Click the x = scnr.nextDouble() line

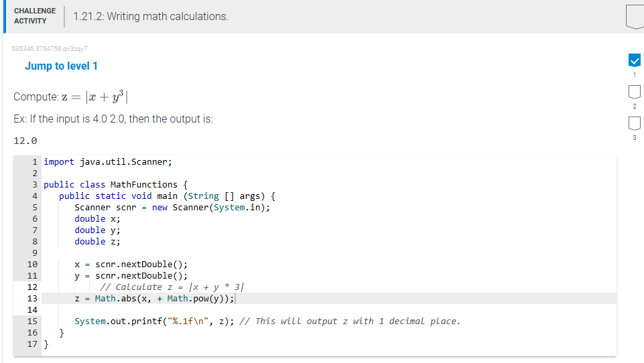pos(131,265)
